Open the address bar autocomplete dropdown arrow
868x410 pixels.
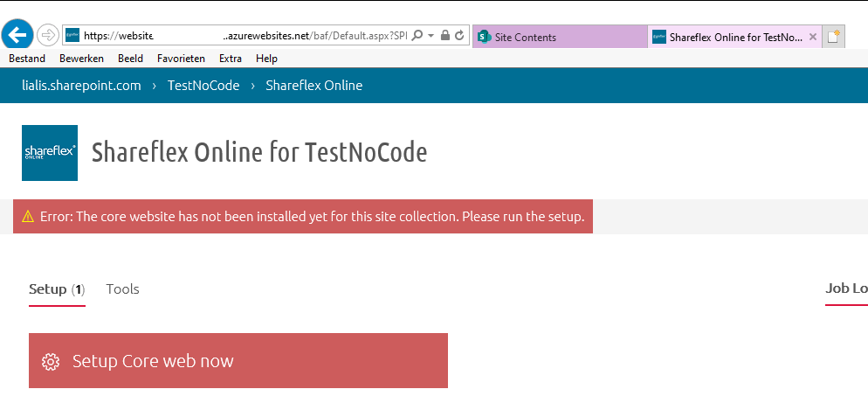(x=431, y=36)
